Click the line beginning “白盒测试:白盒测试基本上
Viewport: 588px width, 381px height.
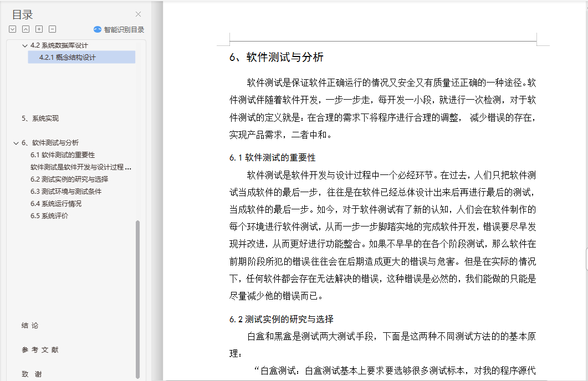pos(395,371)
